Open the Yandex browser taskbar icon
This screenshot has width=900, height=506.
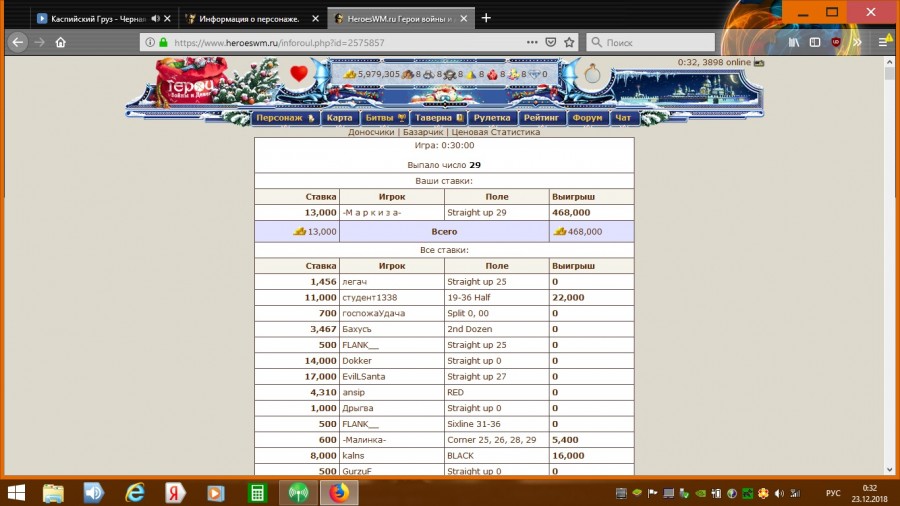pyautogui.click(x=174, y=492)
